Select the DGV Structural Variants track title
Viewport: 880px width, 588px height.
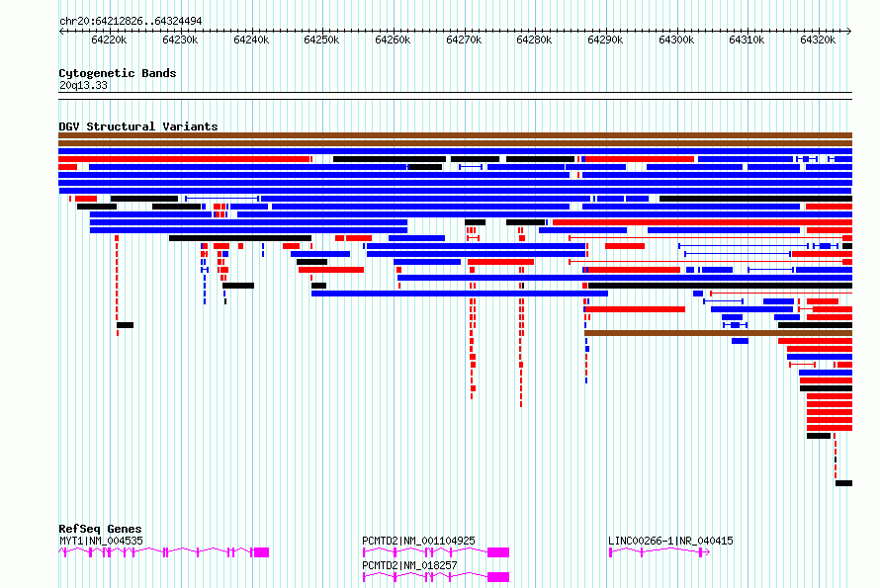coord(138,126)
